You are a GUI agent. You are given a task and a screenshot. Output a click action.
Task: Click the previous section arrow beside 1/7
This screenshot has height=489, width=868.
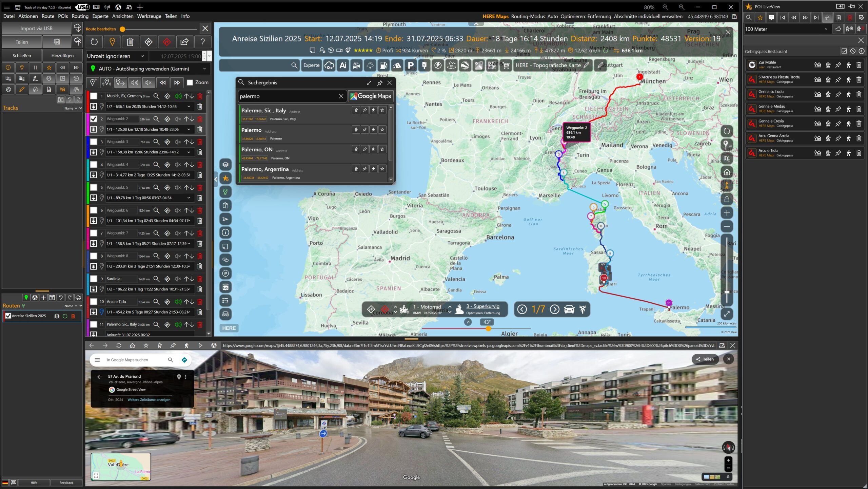point(522,309)
